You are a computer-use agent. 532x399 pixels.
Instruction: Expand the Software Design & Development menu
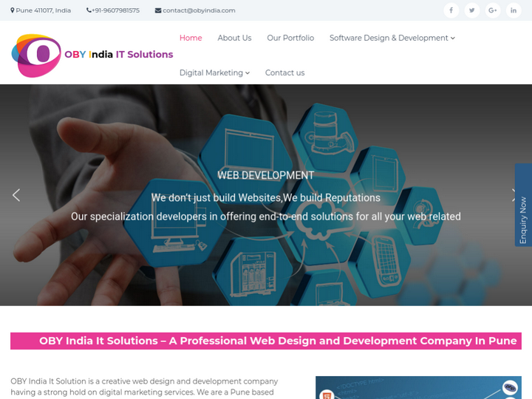pyautogui.click(x=392, y=38)
